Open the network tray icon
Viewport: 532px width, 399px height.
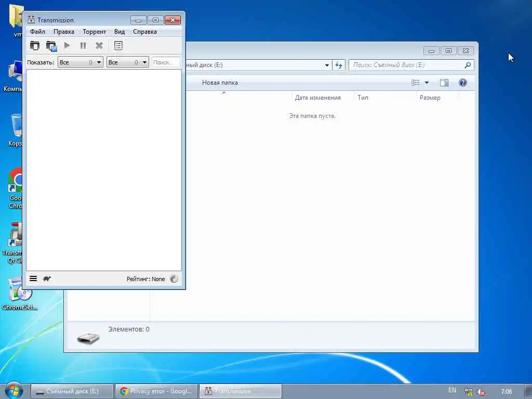[469, 392]
